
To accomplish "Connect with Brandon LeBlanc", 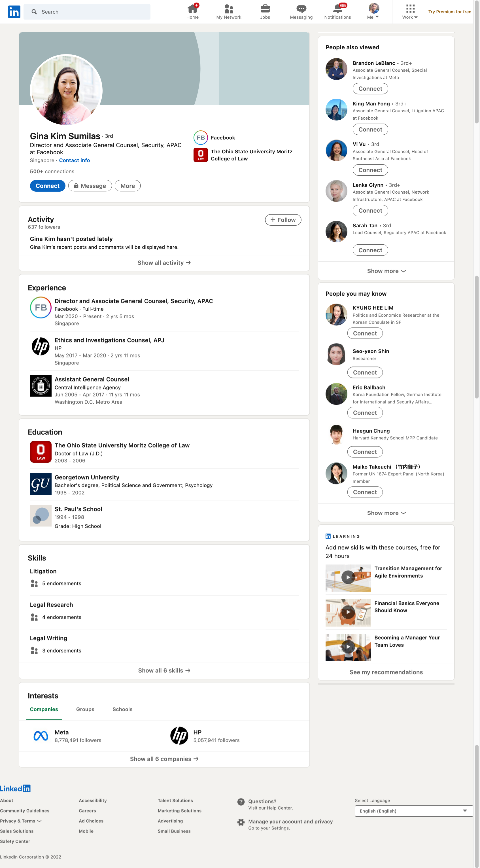I will 370,89.
